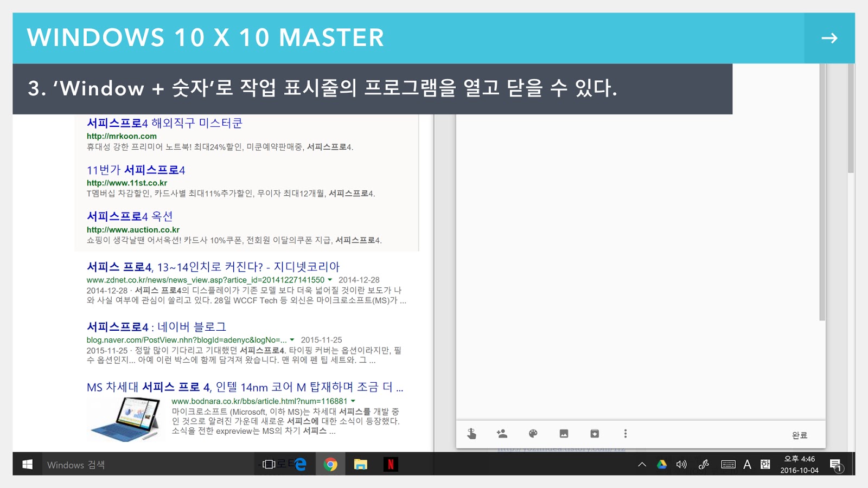Viewport: 868px width, 488px height.
Task: Click the Surface tablet thumbnail image
Action: click(126, 419)
